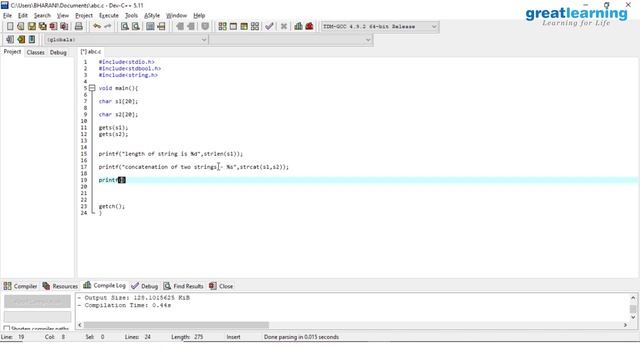
Task: Click the Compile & Run toolbar icon
Action: [244, 27]
